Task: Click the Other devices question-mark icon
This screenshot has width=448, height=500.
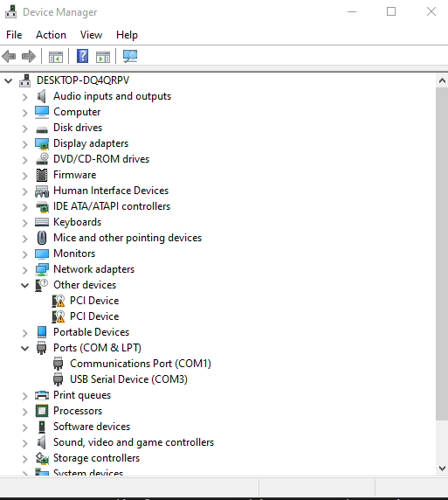Action: pyautogui.click(x=41, y=285)
